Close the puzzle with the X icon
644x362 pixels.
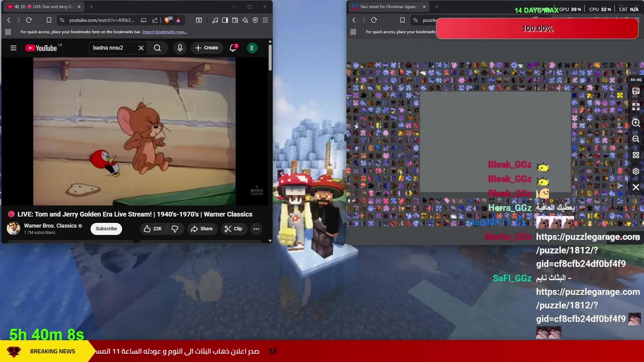(636, 187)
